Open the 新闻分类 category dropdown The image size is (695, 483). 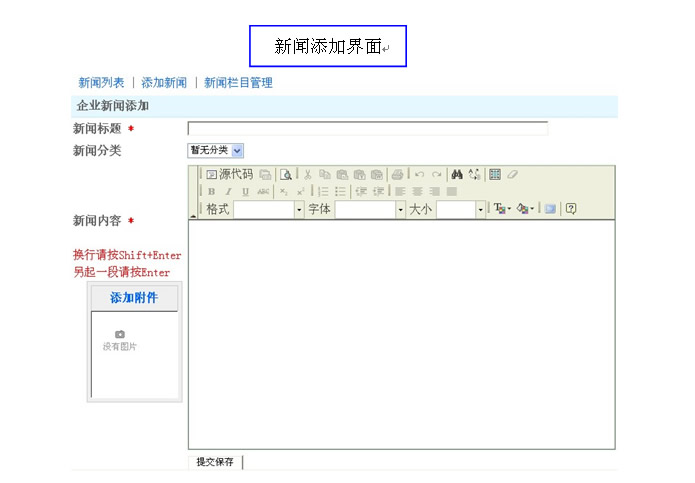point(216,150)
